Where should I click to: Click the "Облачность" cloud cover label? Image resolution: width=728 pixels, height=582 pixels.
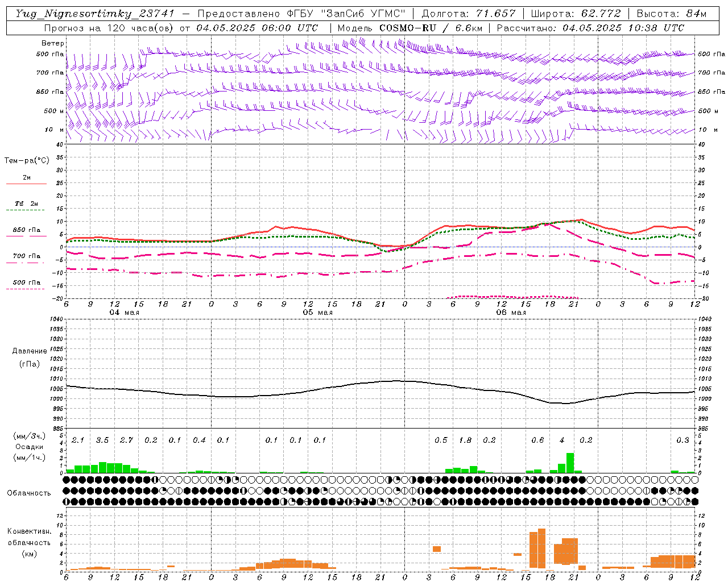[29, 493]
